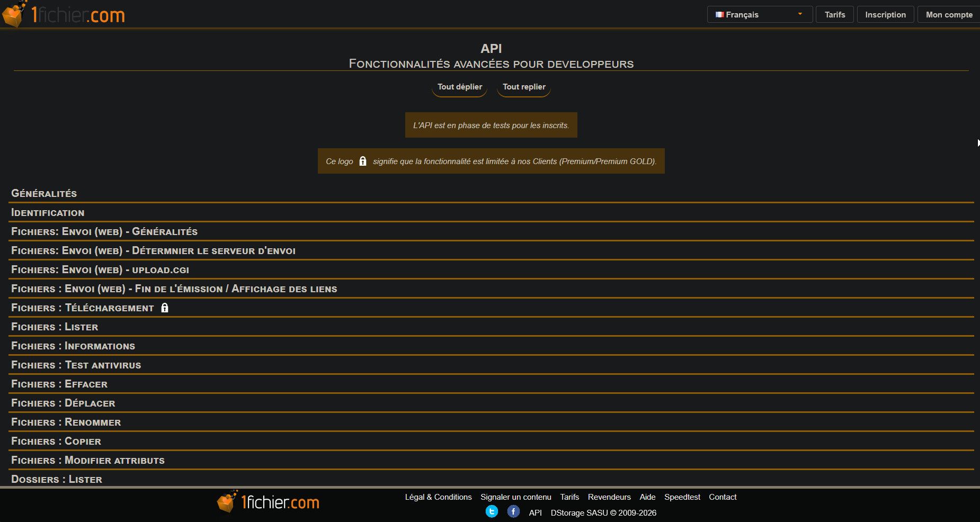Viewport: 980px width, 522px height.
Task: Click the 1fichier.com footer logo
Action: click(x=268, y=502)
